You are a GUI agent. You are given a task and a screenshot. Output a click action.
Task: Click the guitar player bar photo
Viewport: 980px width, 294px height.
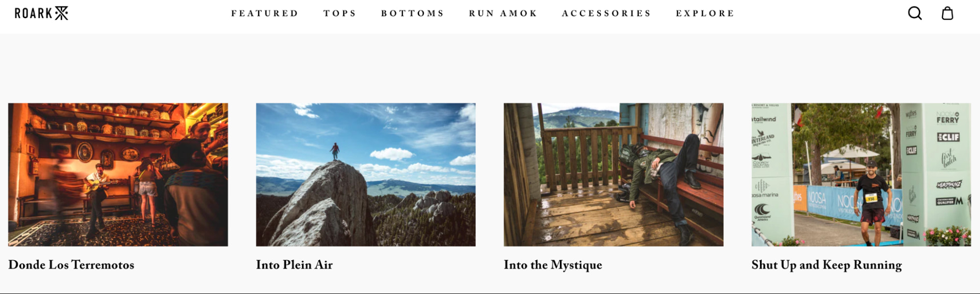118,174
